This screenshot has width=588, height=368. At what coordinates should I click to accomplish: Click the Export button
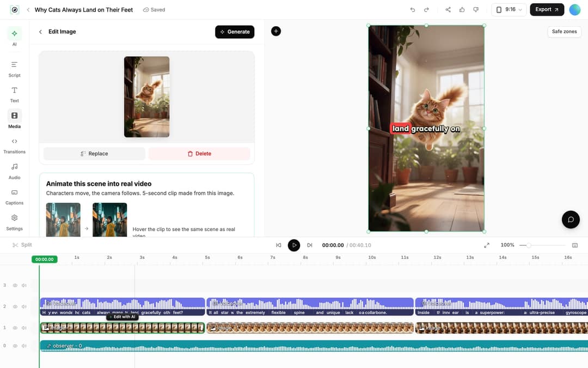547,10
